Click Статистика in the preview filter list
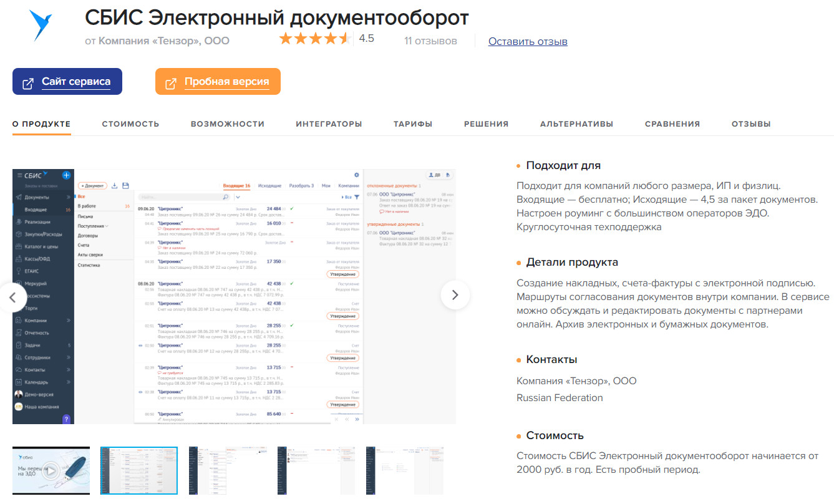 coord(89,265)
